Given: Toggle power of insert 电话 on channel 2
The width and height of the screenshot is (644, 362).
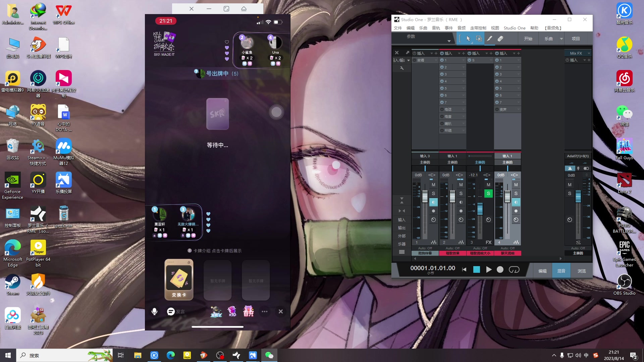Looking at the screenshot, I should 442,109.
